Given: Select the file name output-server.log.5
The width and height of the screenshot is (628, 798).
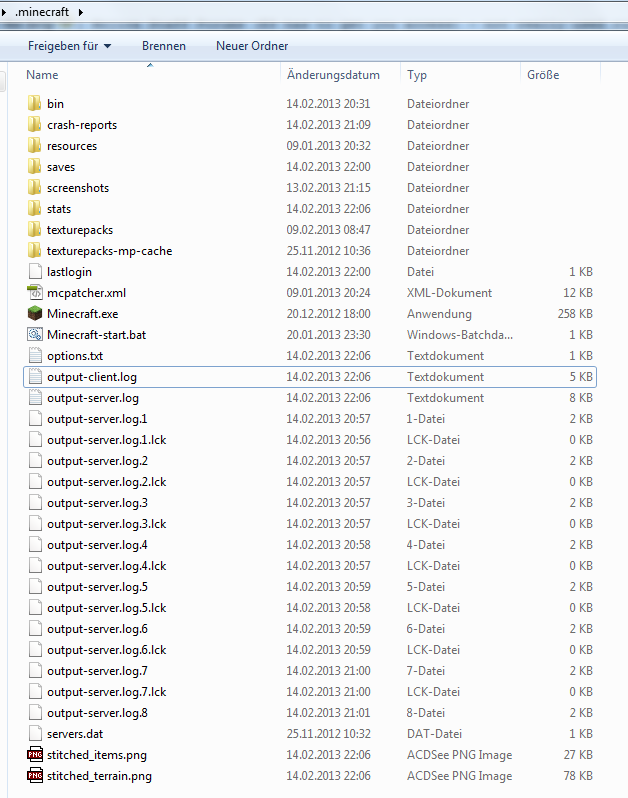Looking at the screenshot, I should 97,587.
